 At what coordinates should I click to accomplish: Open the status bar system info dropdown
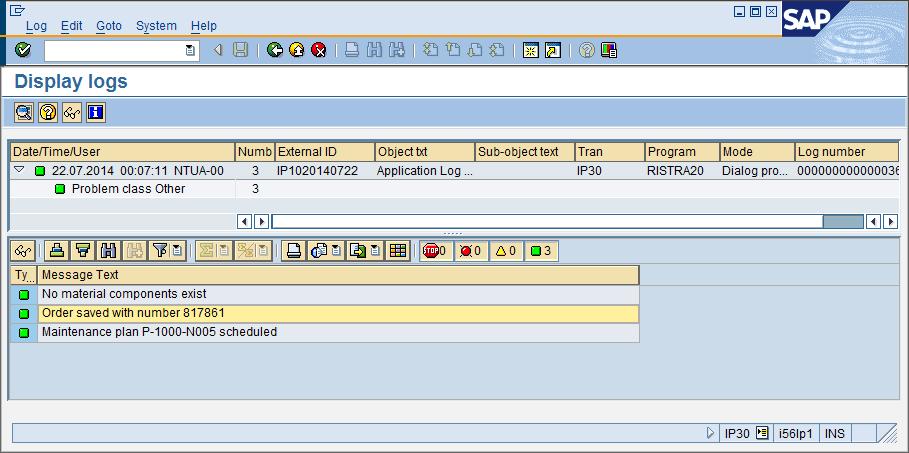(x=762, y=433)
